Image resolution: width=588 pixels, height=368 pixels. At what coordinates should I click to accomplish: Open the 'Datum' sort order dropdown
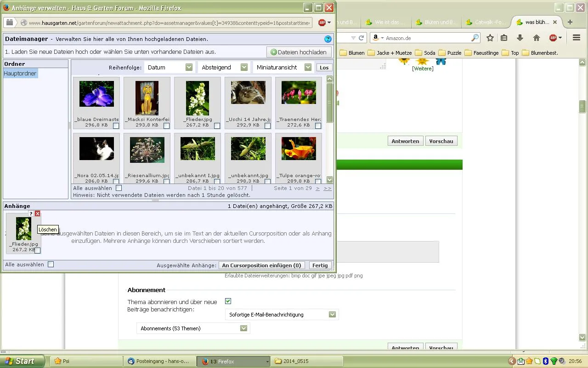170,68
